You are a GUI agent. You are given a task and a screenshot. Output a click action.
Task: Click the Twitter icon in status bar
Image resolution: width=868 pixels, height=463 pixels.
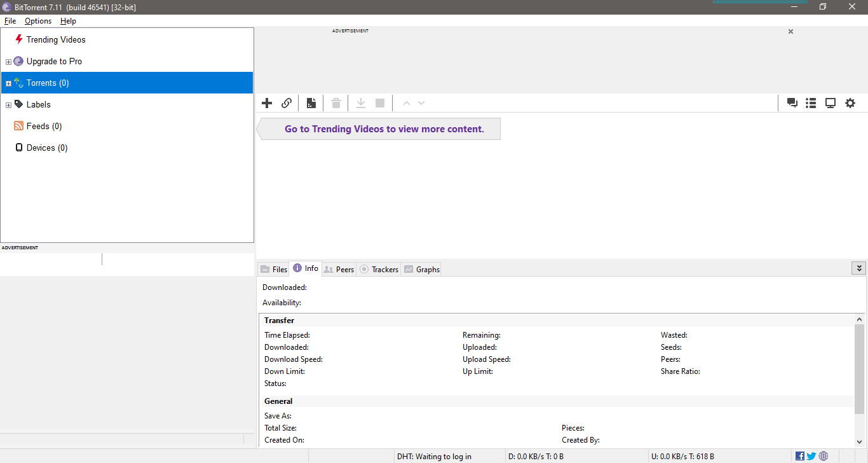point(811,456)
